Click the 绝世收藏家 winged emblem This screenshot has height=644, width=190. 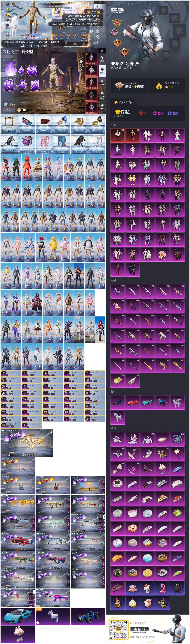[x=119, y=85]
